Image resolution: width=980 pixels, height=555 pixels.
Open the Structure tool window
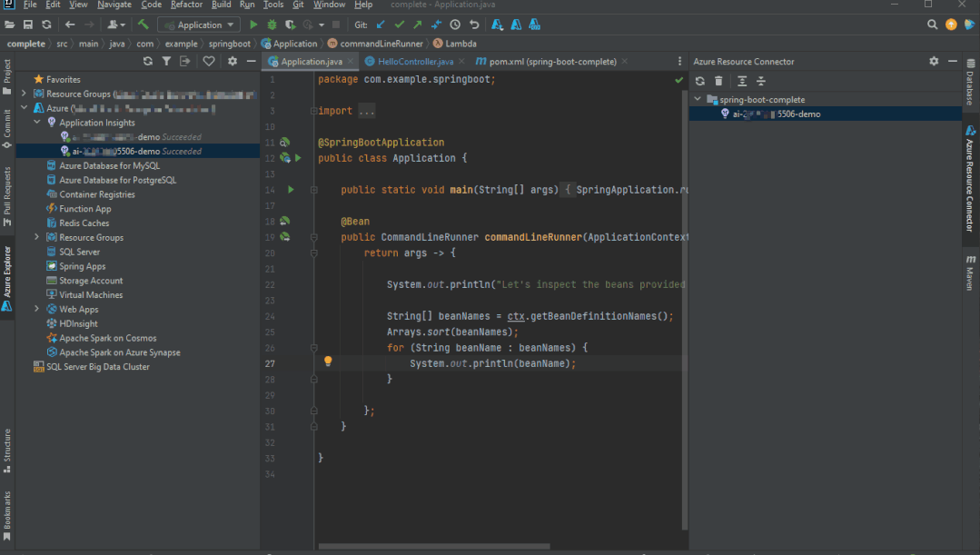pyautogui.click(x=7, y=450)
